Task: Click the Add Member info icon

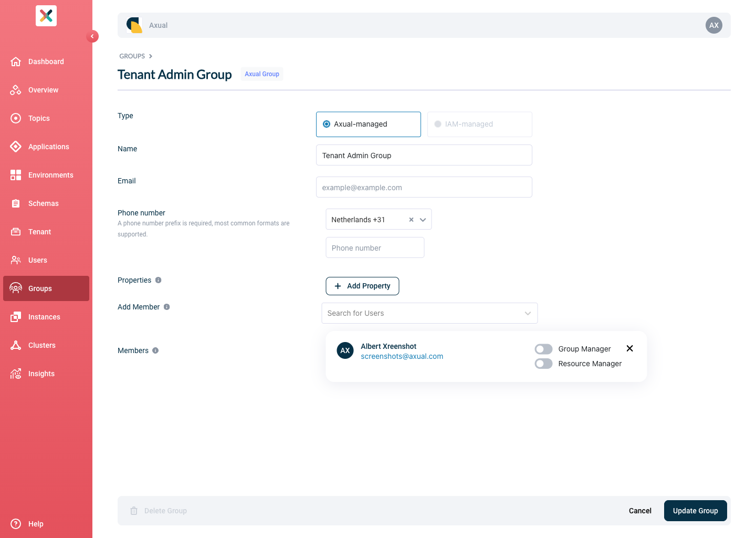Action: (x=166, y=307)
